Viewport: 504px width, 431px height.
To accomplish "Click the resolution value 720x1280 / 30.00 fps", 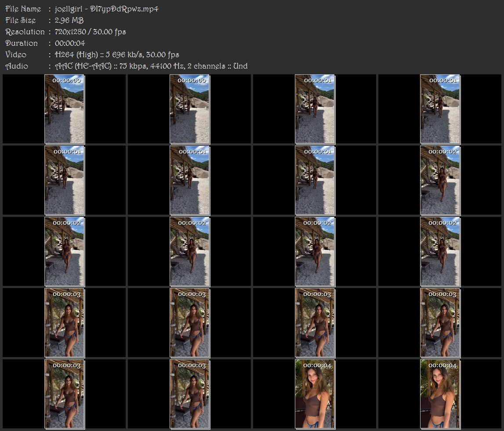I will coord(91,32).
